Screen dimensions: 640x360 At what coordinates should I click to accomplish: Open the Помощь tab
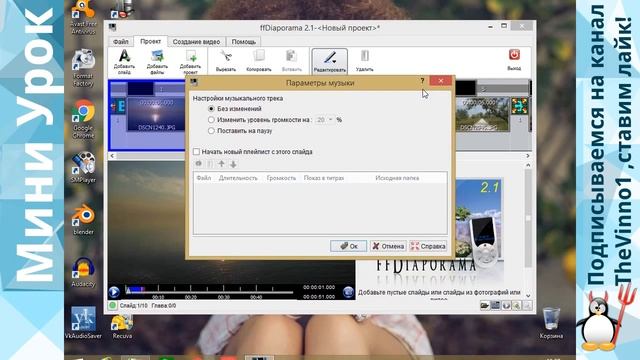click(x=244, y=42)
